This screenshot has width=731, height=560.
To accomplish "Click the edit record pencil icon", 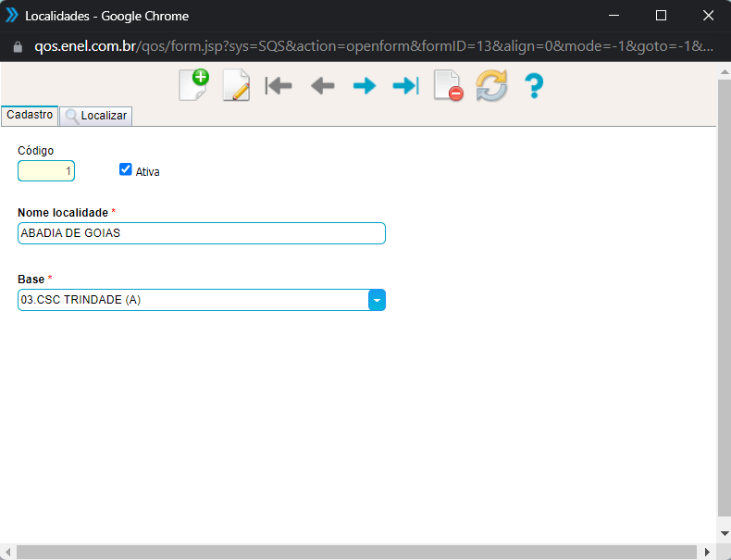I will click(x=236, y=86).
